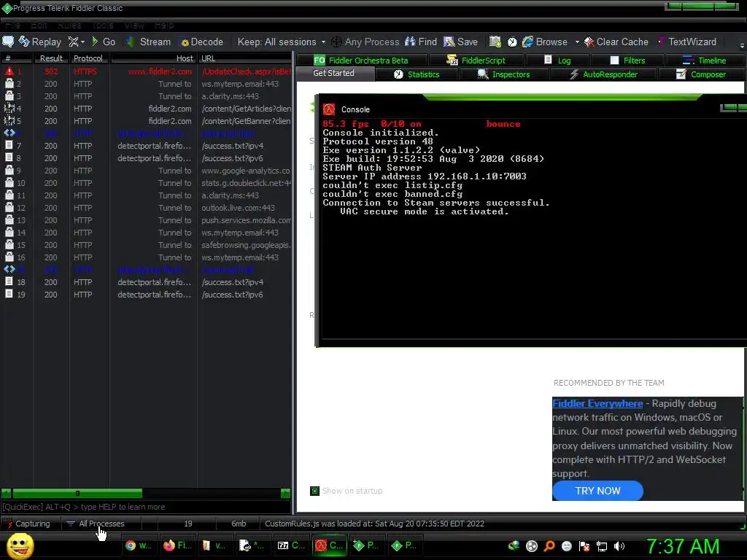Click the magnifier search tray icon
This screenshot has width=747, height=560.
click(x=549, y=546)
